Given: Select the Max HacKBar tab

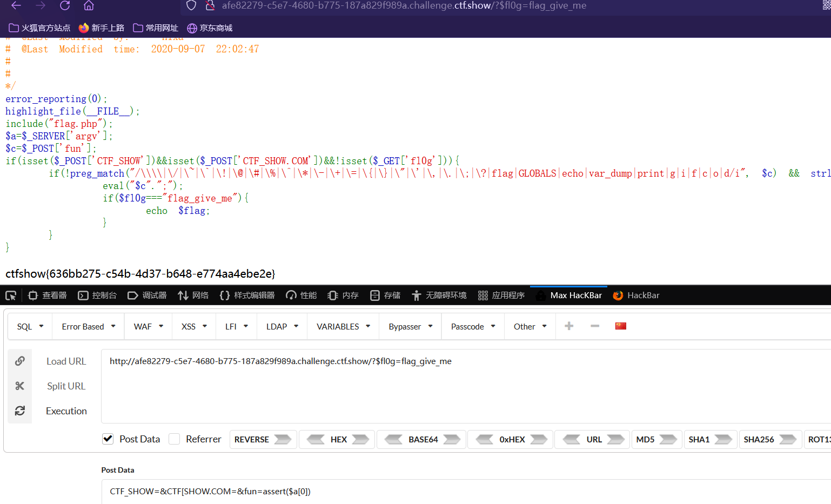Looking at the screenshot, I should (x=569, y=295).
